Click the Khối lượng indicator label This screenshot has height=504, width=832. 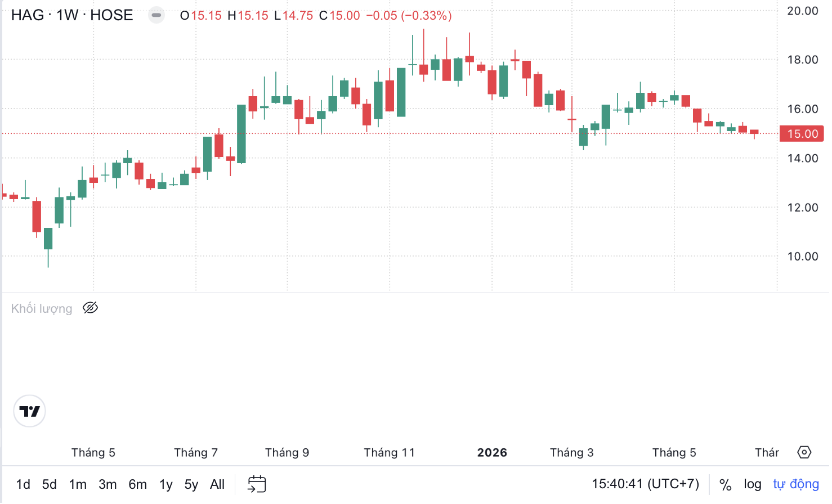42,308
